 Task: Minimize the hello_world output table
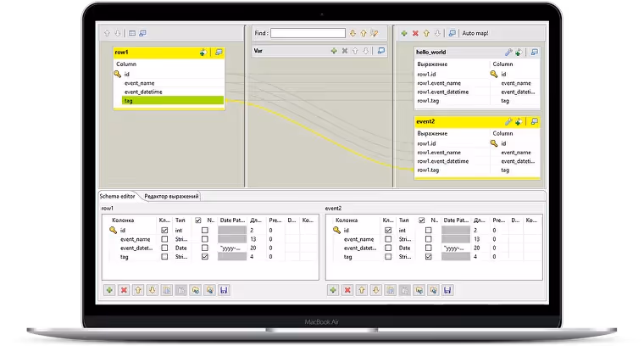tap(534, 53)
